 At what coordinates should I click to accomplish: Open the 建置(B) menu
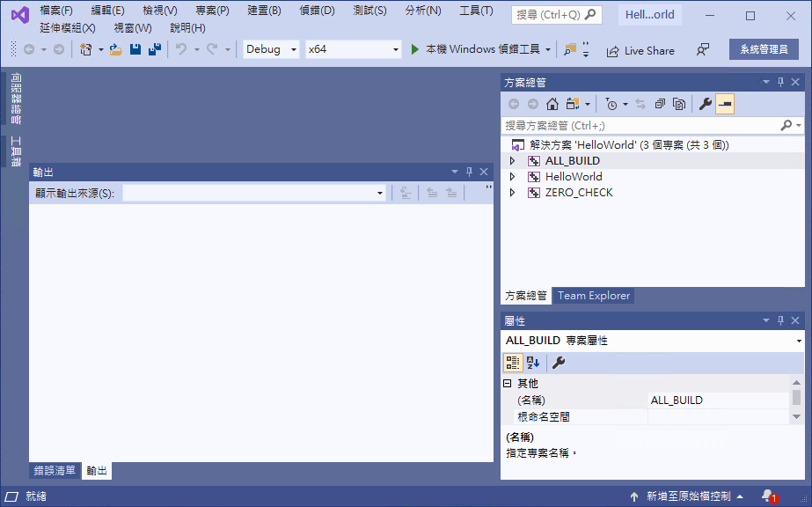[264, 11]
